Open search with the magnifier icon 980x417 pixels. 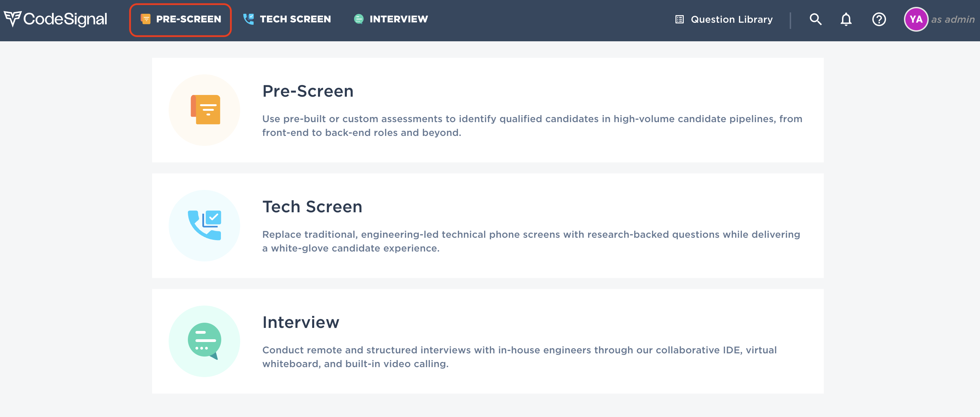(815, 19)
